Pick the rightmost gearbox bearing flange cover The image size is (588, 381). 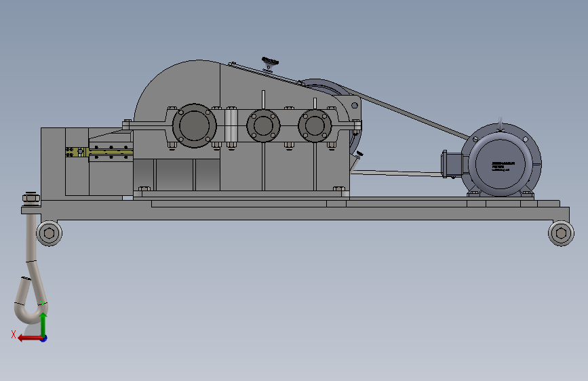pyautogui.click(x=315, y=125)
